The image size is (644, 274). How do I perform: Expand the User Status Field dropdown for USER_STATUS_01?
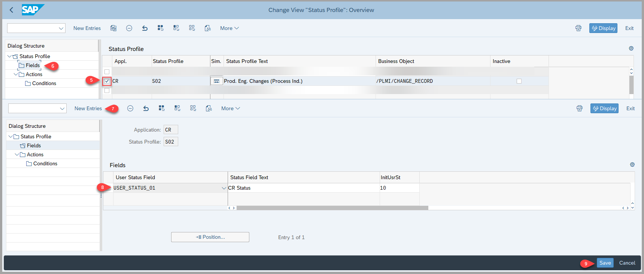tap(224, 188)
